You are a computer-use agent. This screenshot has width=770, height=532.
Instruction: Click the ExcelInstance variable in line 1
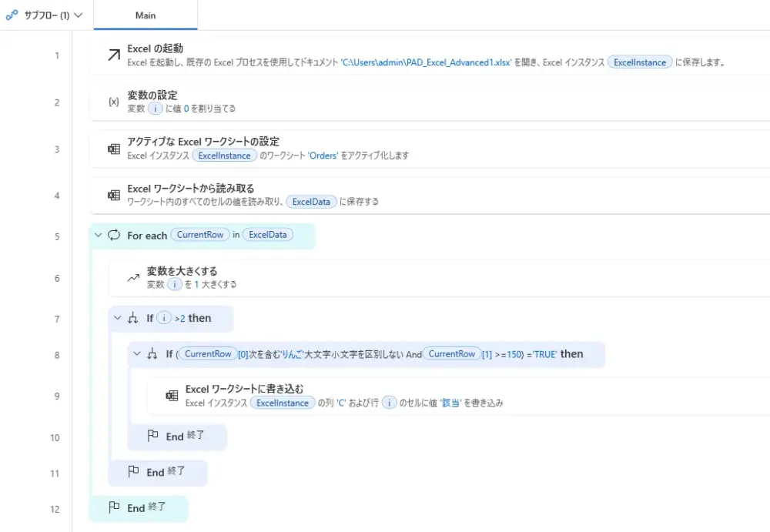640,62
